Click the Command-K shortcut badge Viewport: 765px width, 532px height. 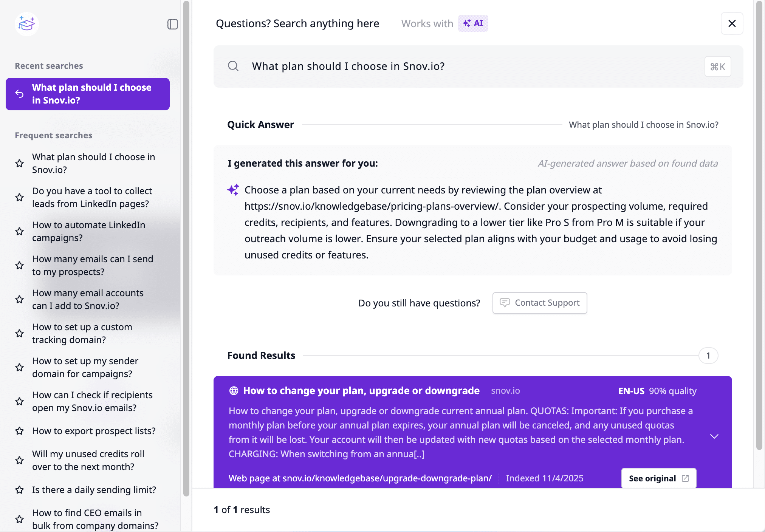[x=717, y=66]
